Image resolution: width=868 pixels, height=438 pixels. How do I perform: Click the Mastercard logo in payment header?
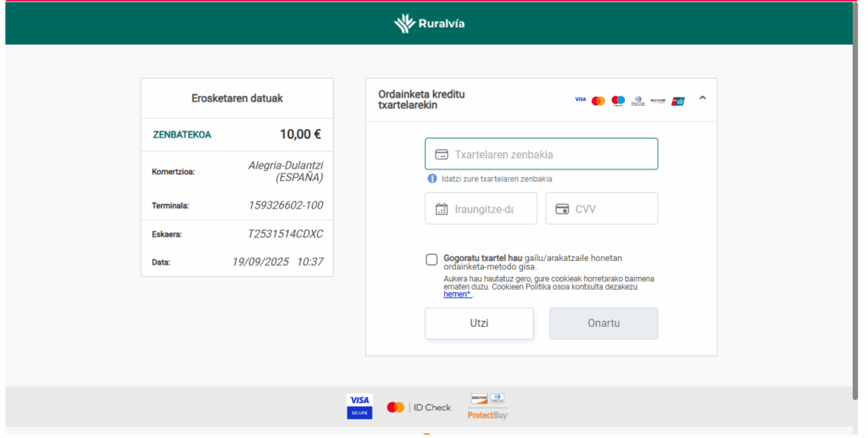pos(598,101)
